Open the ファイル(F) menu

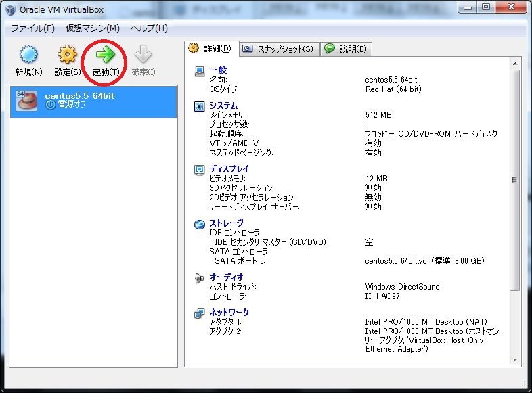[33, 28]
